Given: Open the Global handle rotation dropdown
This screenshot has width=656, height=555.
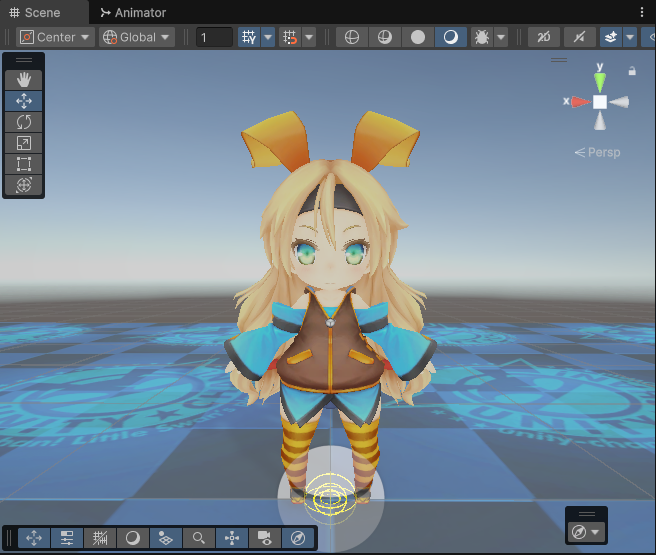Looking at the screenshot, I should click(x=137, y=37).
